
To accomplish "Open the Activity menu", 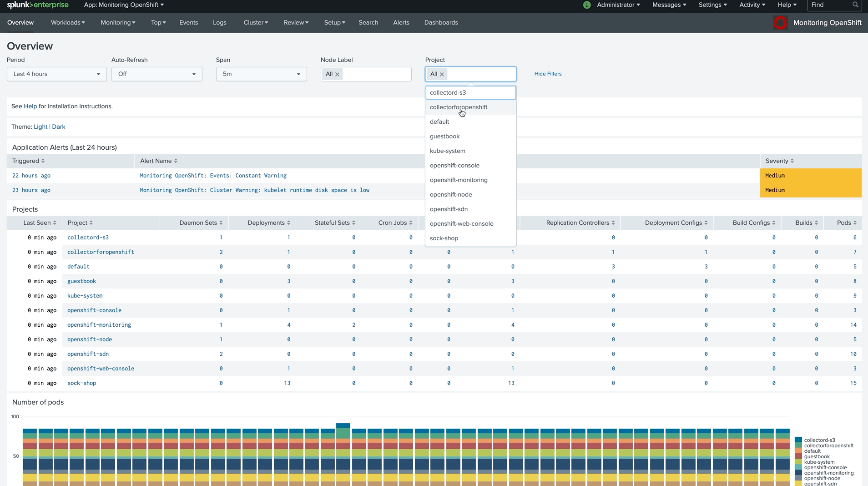I will click(752, 5).
